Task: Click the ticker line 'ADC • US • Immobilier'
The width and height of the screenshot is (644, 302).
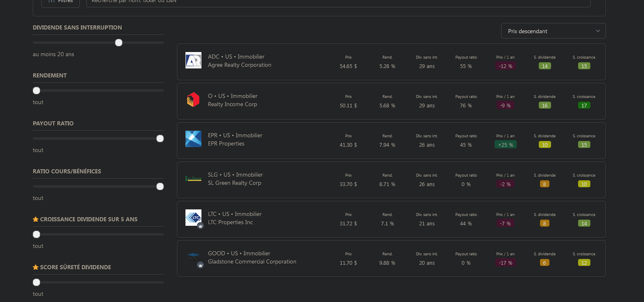Action: click(x=236, y=57)
